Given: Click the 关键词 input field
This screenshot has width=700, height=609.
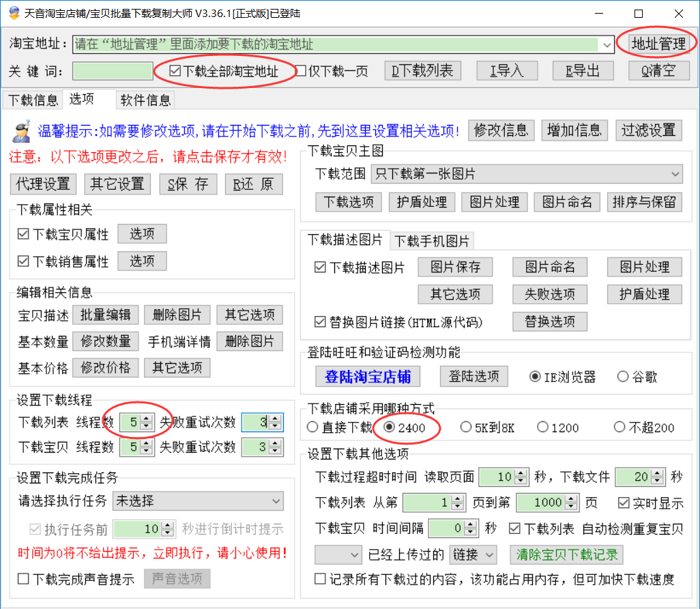Looking at the screenshot, I should click(113, 71).
